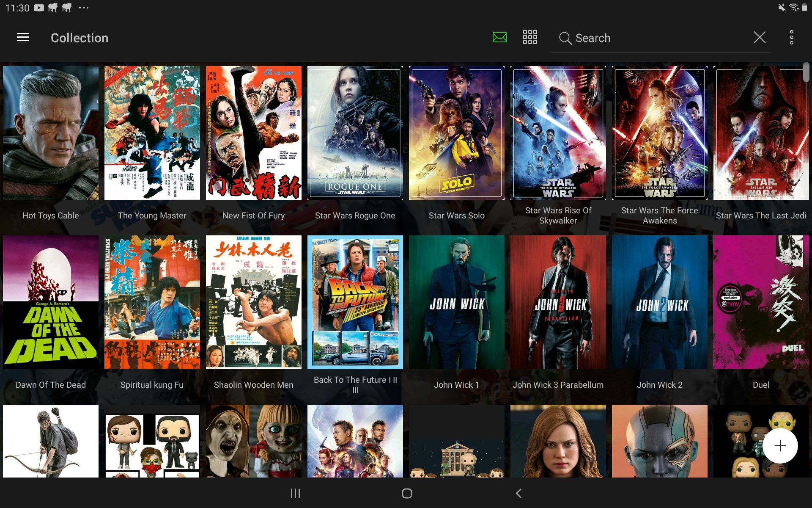The width and height of the screenshot is (812, 508).
Task: Open the John Wick 1 poster
Action: pyautogui.click(x=457, y=302)
